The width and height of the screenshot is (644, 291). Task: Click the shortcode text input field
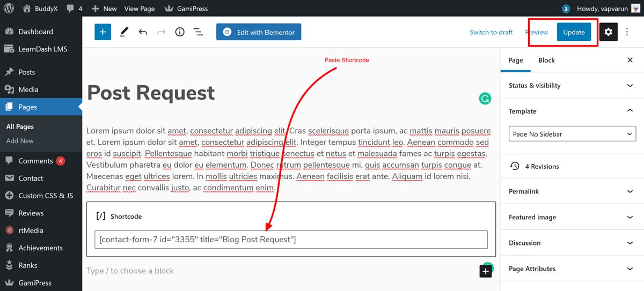tap(290, 240)
